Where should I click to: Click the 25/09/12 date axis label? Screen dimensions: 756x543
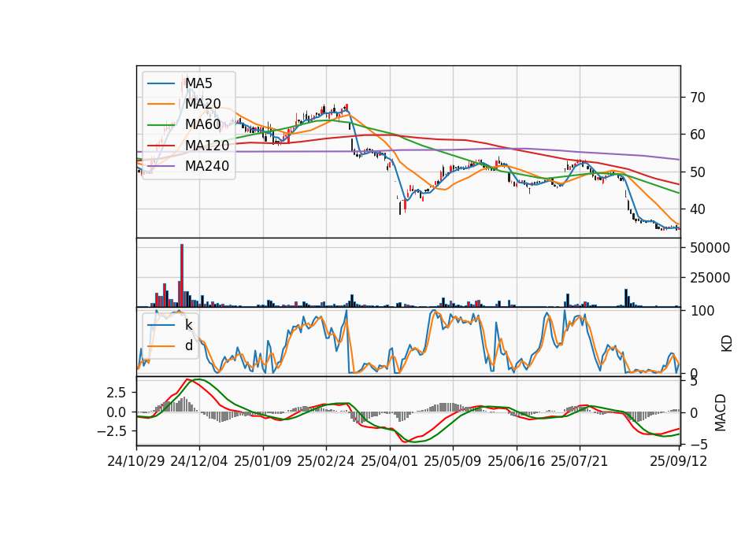click(679, 461)
